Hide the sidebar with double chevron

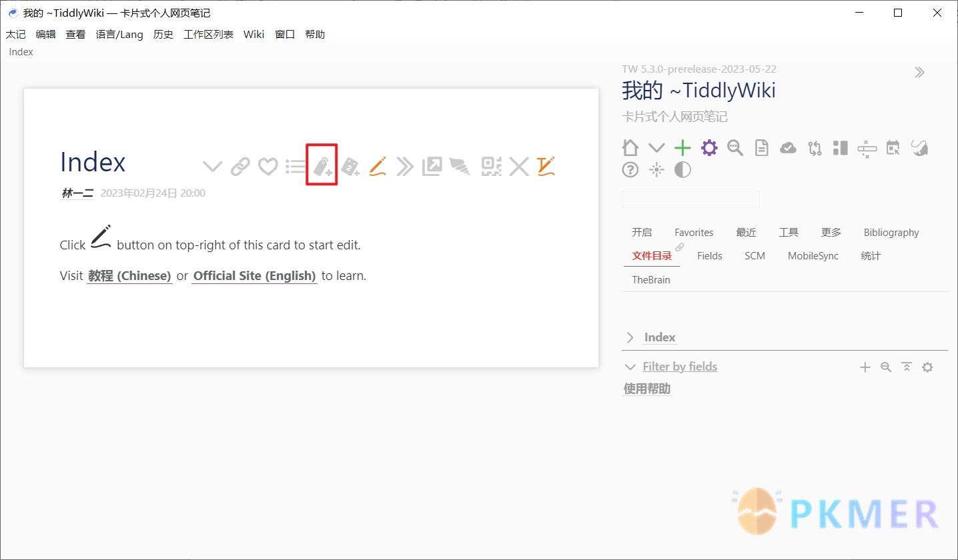(920, 72)
